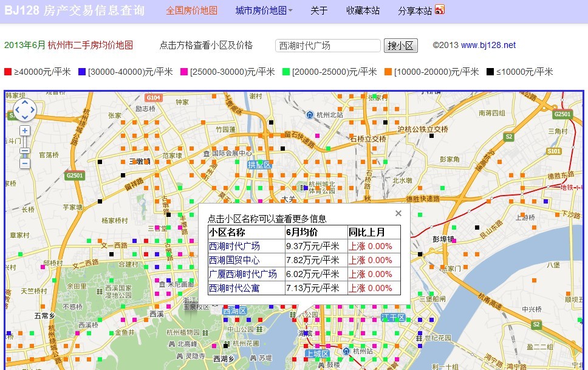The image size is (588, 370).
Task: Click the map zoom slider handle
Action: click(x=25, y=151)
